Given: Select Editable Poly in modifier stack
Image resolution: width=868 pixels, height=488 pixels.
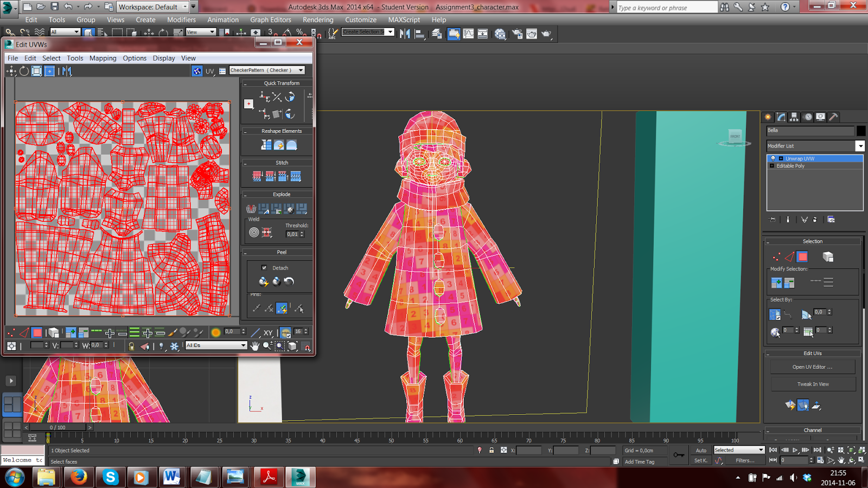Looking at the screenshot, I should (x=790, y=166).
